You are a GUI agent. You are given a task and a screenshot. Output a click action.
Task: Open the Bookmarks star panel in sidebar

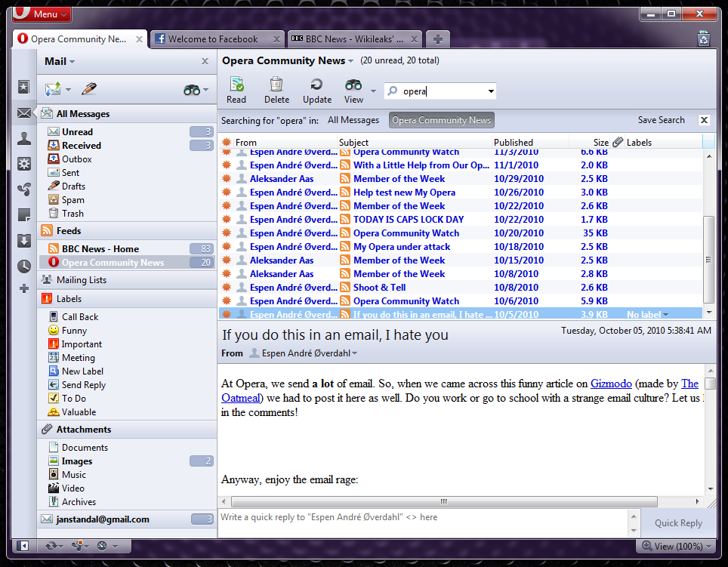[24, 87]
